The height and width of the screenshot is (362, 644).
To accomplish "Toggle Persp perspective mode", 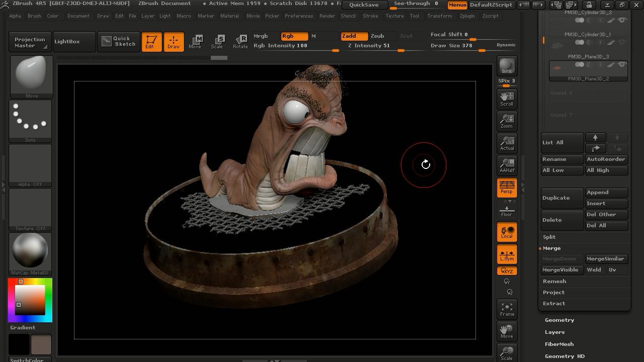I will 507,188.
